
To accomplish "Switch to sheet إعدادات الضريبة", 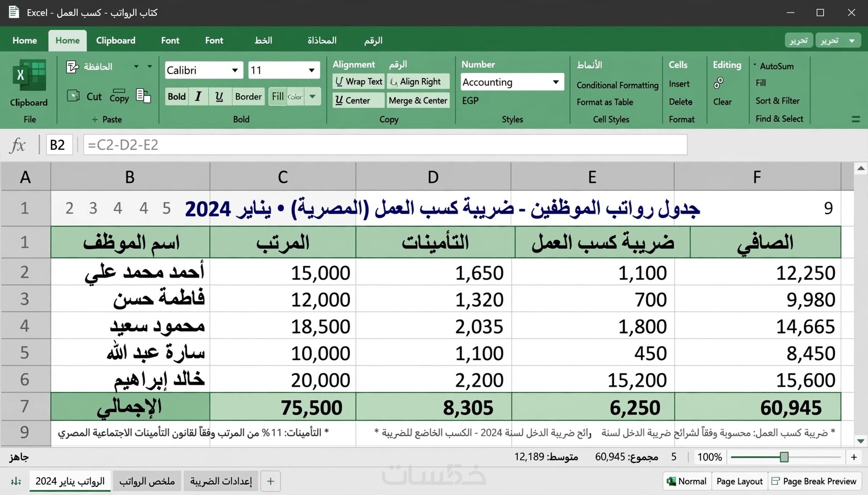I will (221, 481).
